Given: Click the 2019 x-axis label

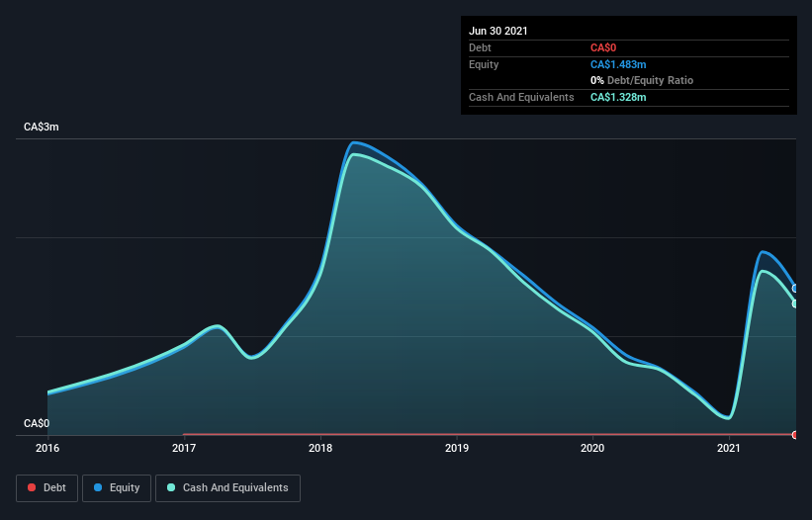Looking at the screenshot, I should pos(457,448).
